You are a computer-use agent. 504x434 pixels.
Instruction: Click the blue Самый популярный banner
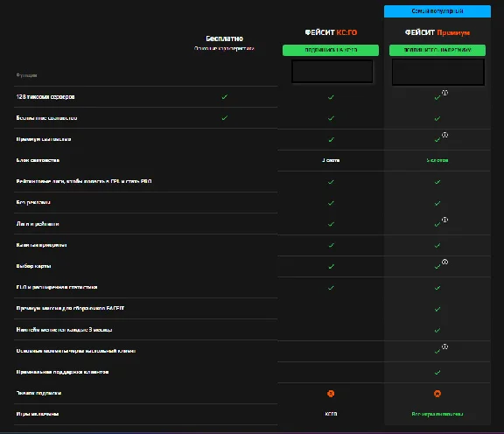[x=437, y=11]
